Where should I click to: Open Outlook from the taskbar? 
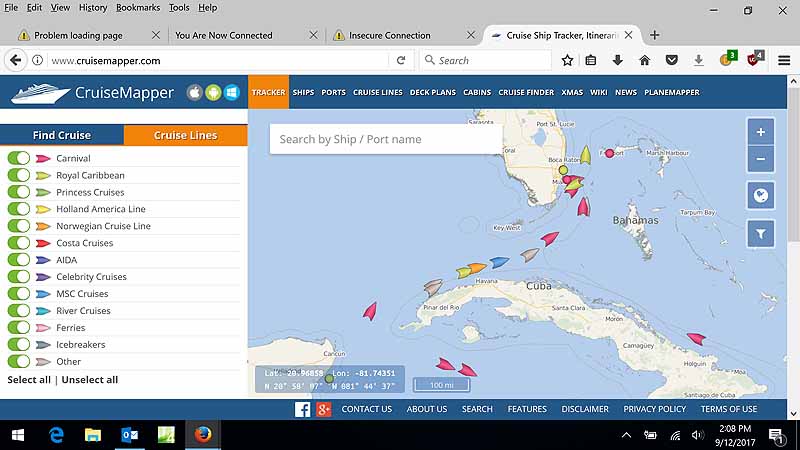pos(130,435)
